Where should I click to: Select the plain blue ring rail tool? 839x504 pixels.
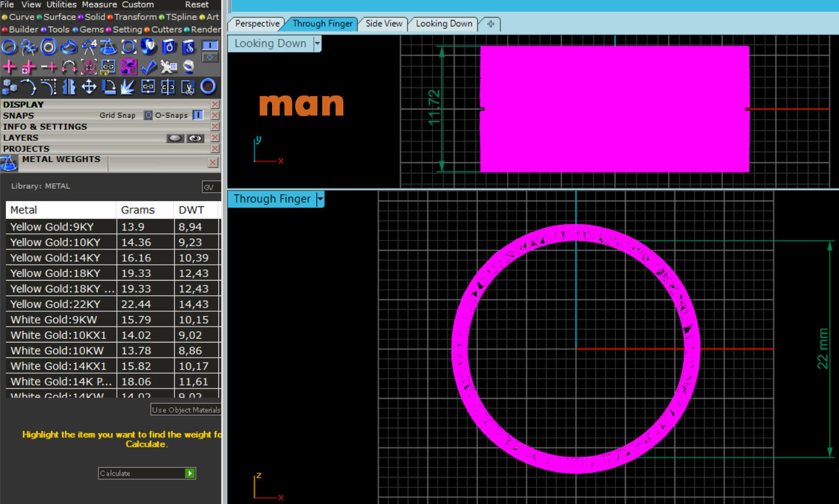pyautogui.click(x=9, y=47)
